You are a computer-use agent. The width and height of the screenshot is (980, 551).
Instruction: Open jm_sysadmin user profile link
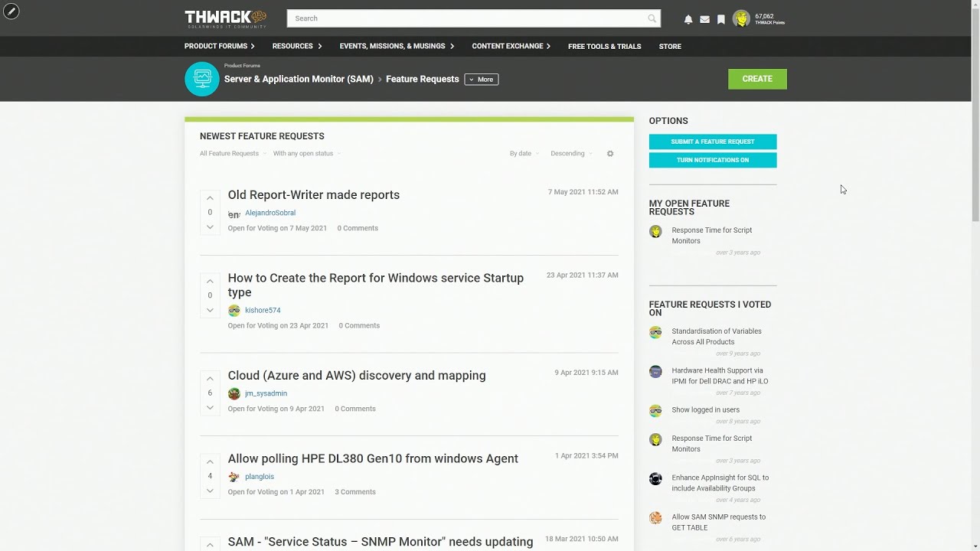pyautogui.click(x=266, y=393)
